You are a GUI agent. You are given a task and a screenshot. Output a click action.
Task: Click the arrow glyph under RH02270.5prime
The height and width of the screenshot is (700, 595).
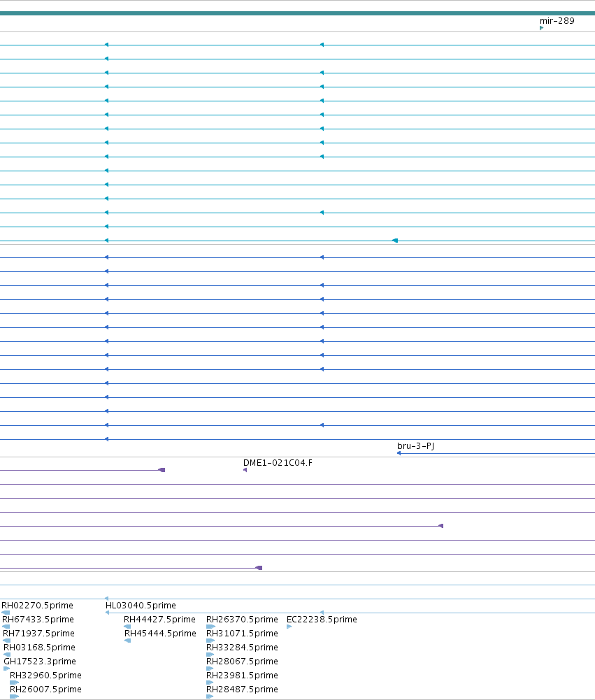pyautogui.click(x=6, y=613)
